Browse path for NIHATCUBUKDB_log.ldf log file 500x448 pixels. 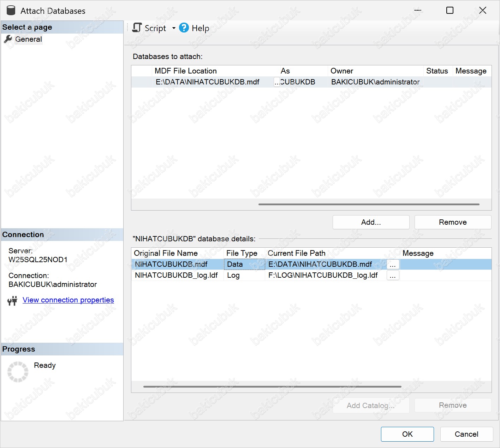393,276
